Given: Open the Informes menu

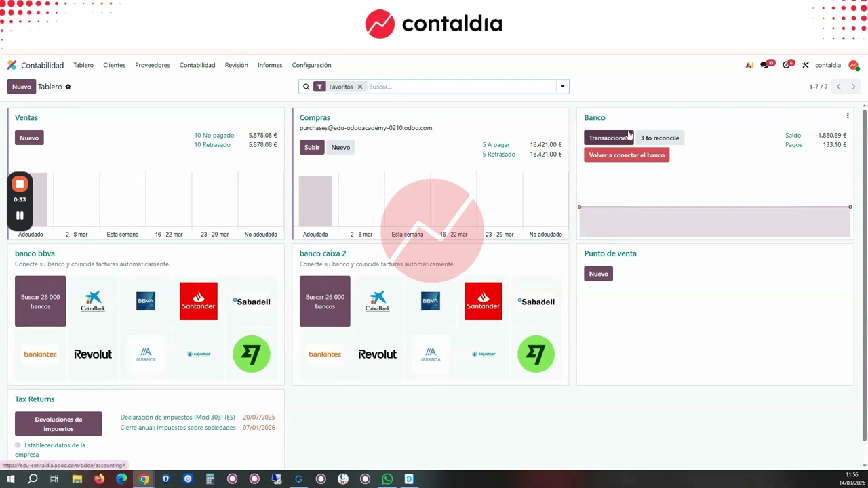Looking at the screenshot, I should [x=270, y=65].
